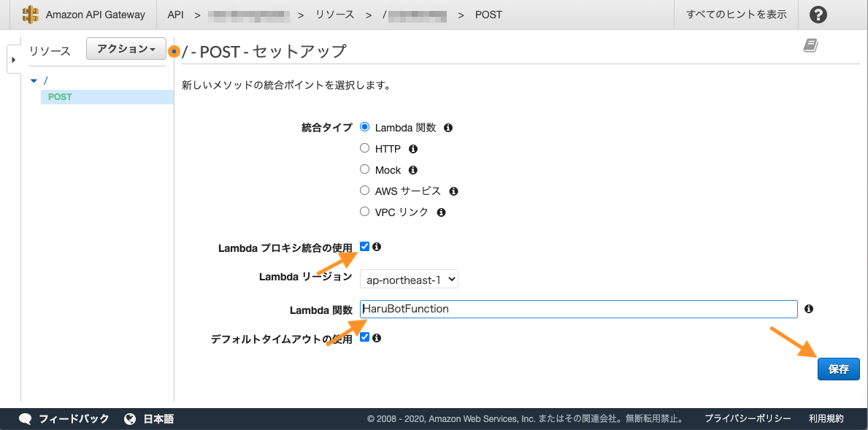This screenshot has height=430, width=868.
Task: Select root / resource in tree
Action: (x=45, y=81)
